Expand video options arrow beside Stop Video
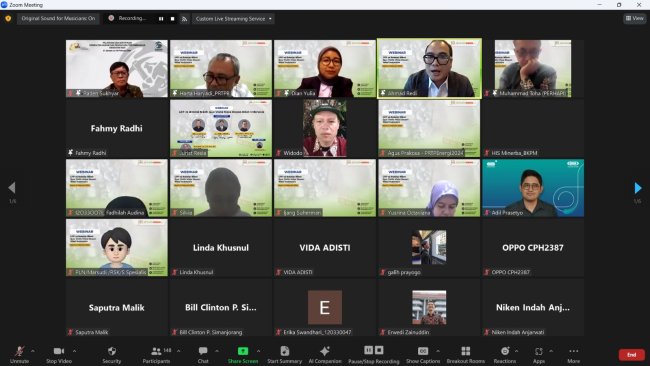This screenshot has height=366, width=650. click(x=75, y=351)
